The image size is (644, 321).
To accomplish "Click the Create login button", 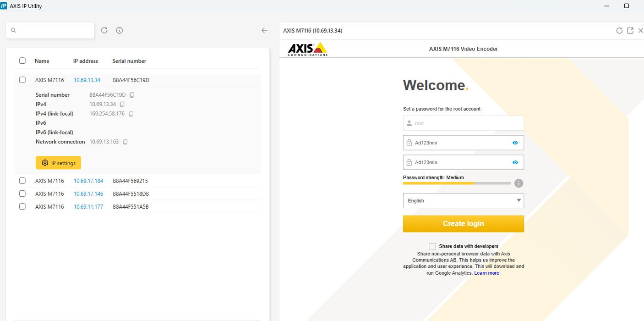I will [x=464, y=224].
